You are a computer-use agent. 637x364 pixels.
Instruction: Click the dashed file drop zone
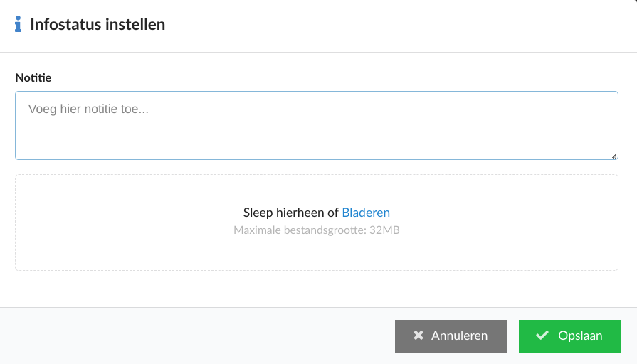pyautogui.click(x=317, y=223)
